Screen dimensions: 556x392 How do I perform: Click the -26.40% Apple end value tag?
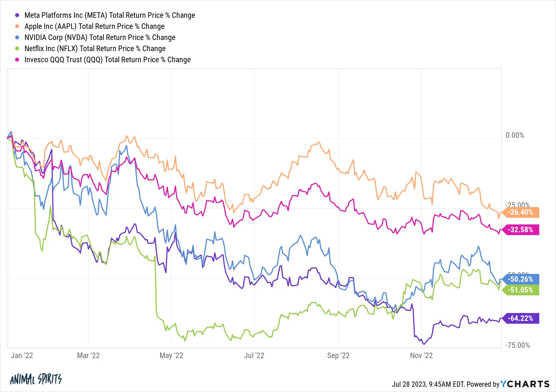pos(521,213)
